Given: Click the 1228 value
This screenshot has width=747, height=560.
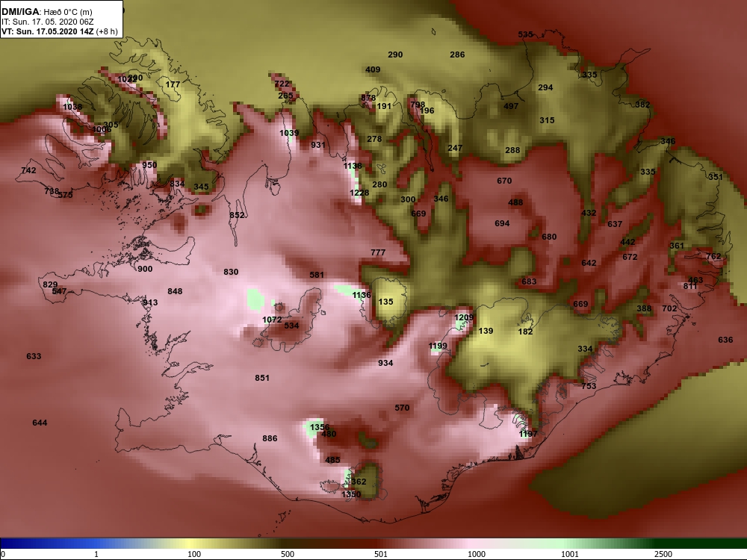Looking at the screenshot, I should coord(359,193).
